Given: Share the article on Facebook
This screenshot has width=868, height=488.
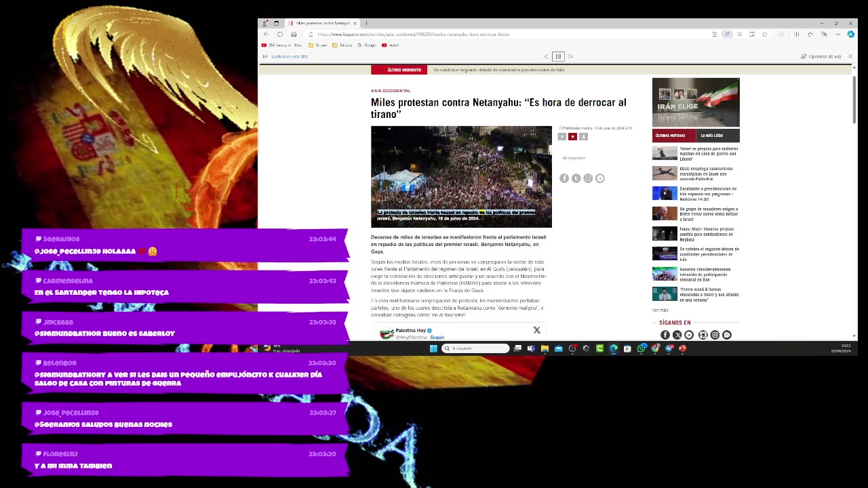Looking at the screenshot, I should [564, 178].
